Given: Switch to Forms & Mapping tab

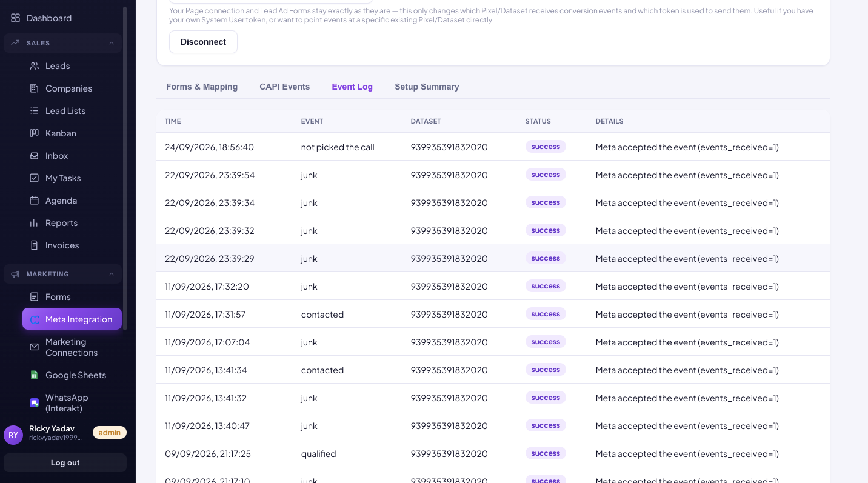Looking at the screenshot, I should 202,87.
